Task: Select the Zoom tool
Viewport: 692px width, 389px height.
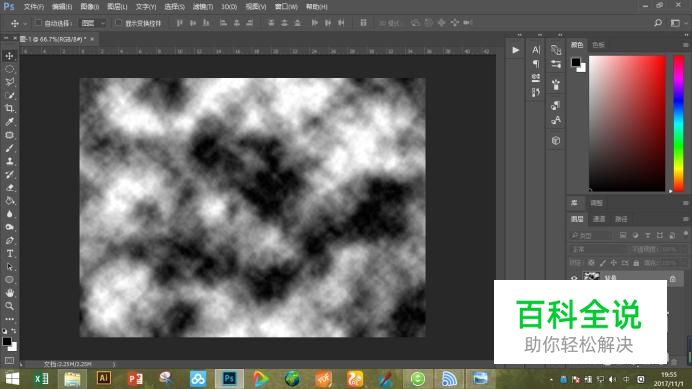Action: (x=9, y=306)
